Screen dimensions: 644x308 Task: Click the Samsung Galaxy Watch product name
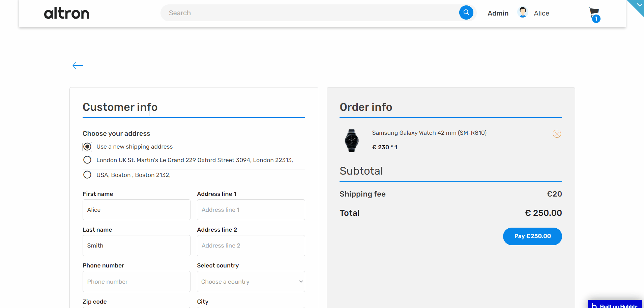pyautogui.click(x=429, y=133)
